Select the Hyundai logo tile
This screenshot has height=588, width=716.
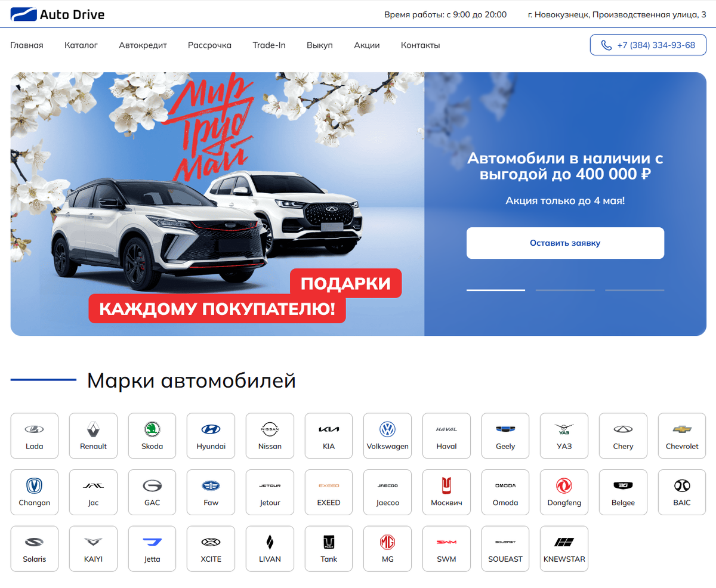coord(211,436)
